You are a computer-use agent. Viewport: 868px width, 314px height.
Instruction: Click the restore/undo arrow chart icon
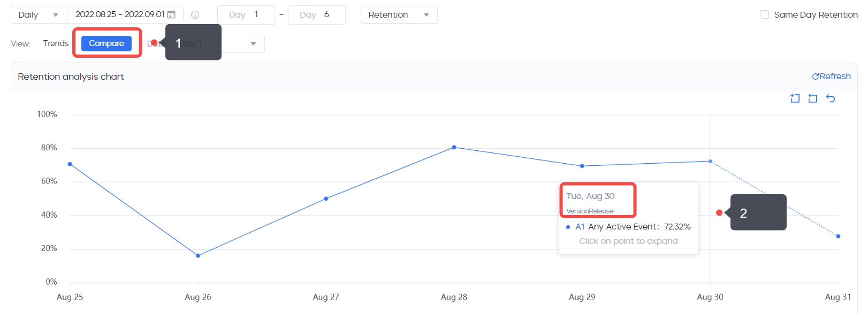click(831, 98)
